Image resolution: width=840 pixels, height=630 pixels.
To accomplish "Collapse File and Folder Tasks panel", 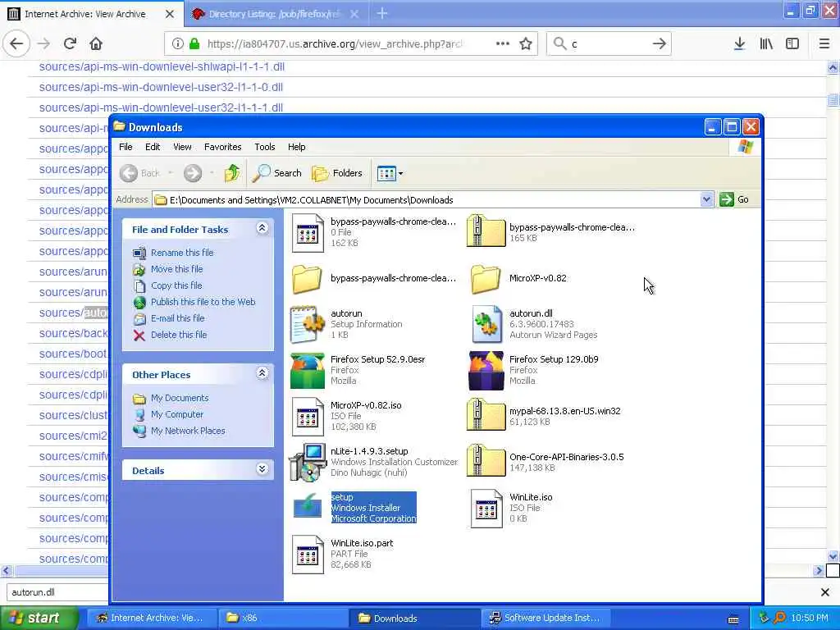I will tap(262, 228).
